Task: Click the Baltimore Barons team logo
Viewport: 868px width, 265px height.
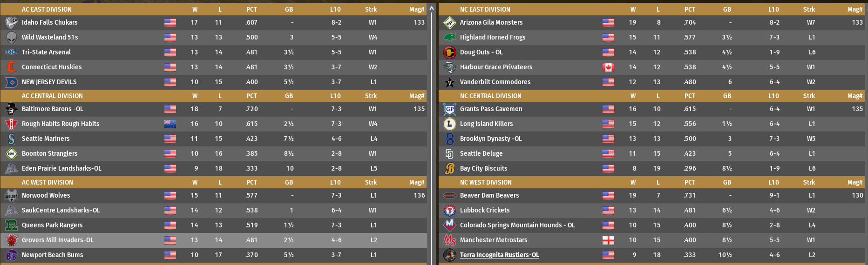Action: point(11,109)
